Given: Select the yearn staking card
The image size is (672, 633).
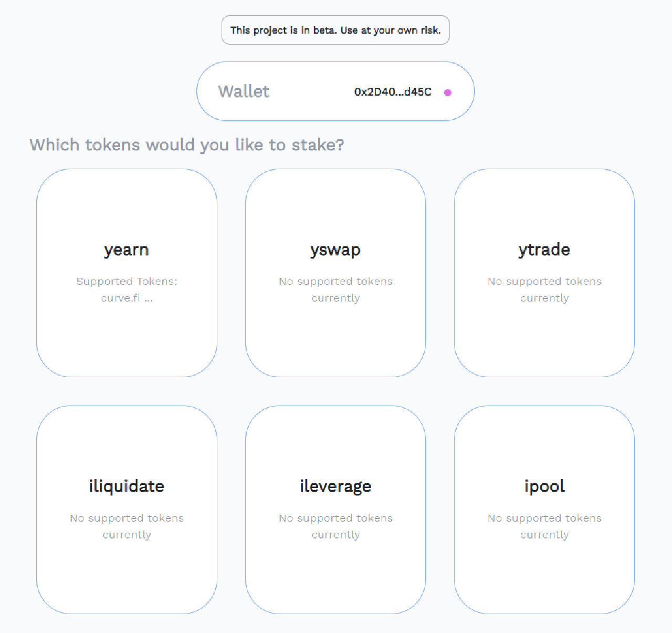Looking at the screenshot, I should (x=126, y=272).
